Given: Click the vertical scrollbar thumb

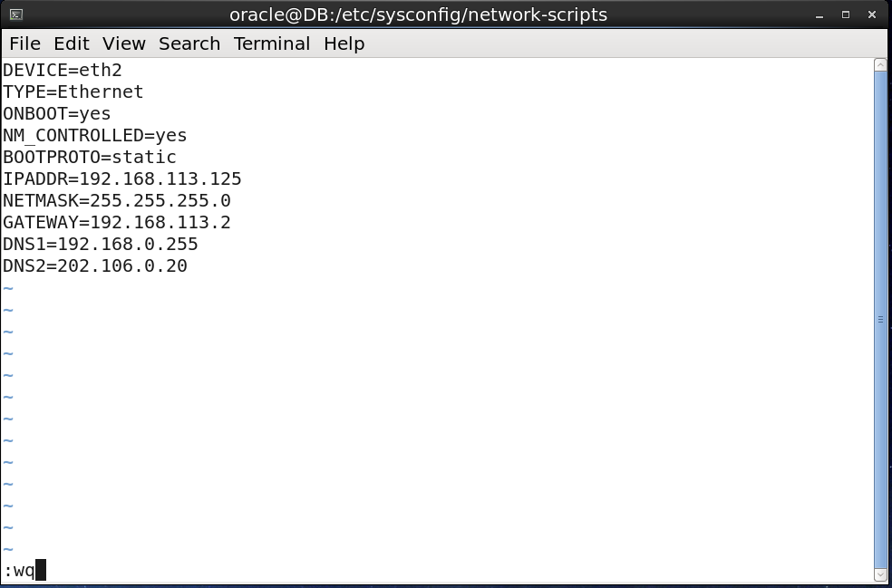Looking at the screenshot, I should [880, 320].
